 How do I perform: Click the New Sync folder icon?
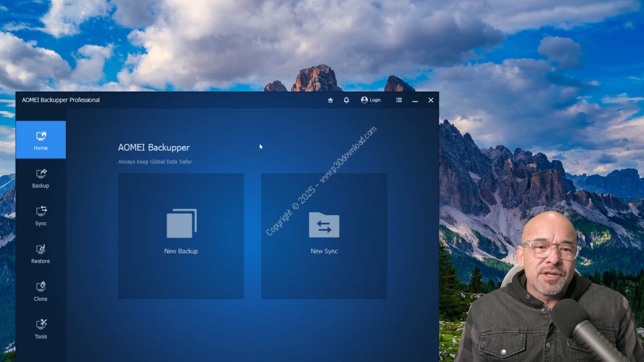click(324, 225)
